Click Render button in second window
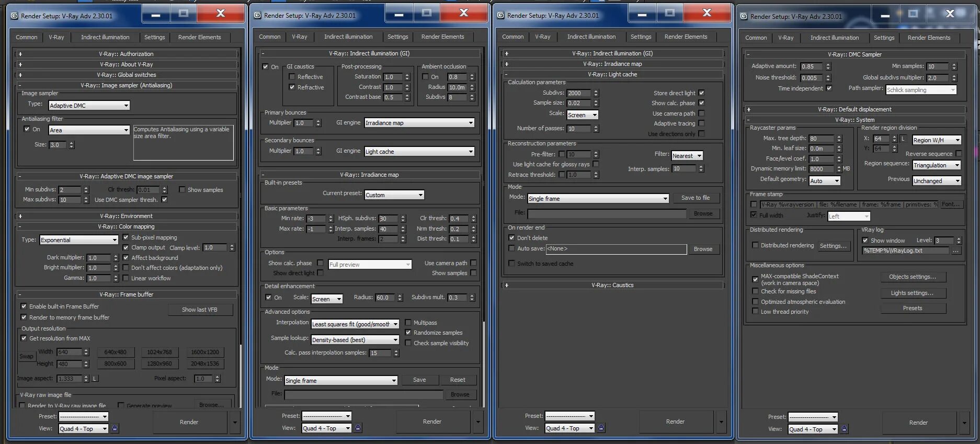 432,422
